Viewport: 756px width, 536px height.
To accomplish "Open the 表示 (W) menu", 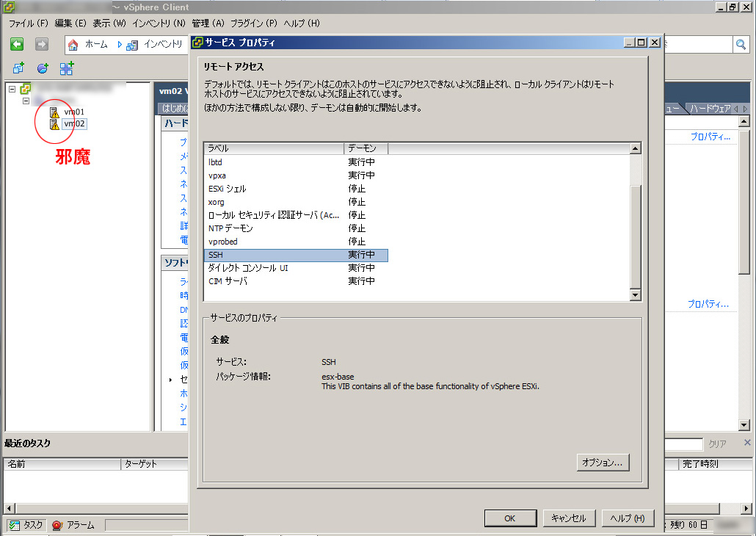I will pos(109,23).
